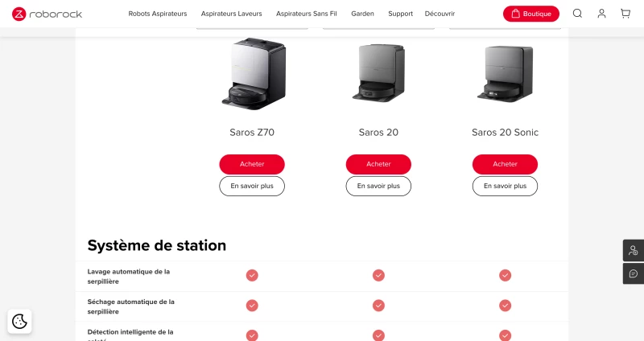Open Aspirateurs Sans Fil menu
Image resolution: width=644 pixels, height=341 pixels.
point(307,14)
